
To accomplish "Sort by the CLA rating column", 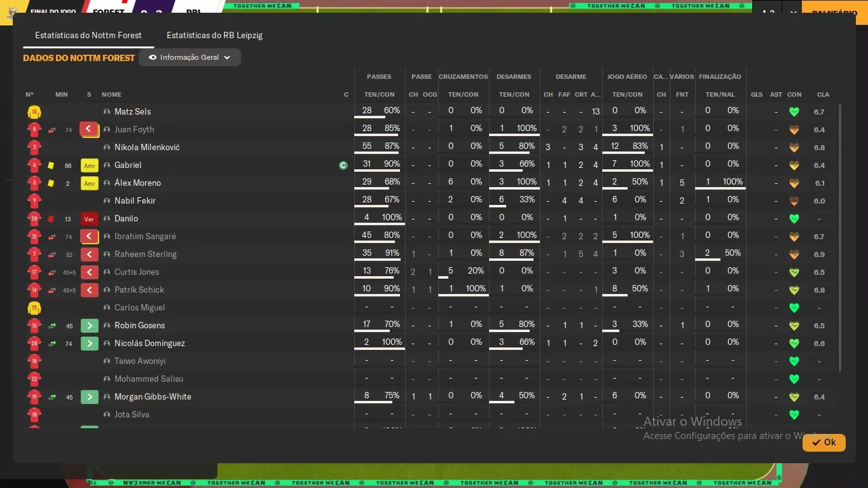I will (823, 95).
